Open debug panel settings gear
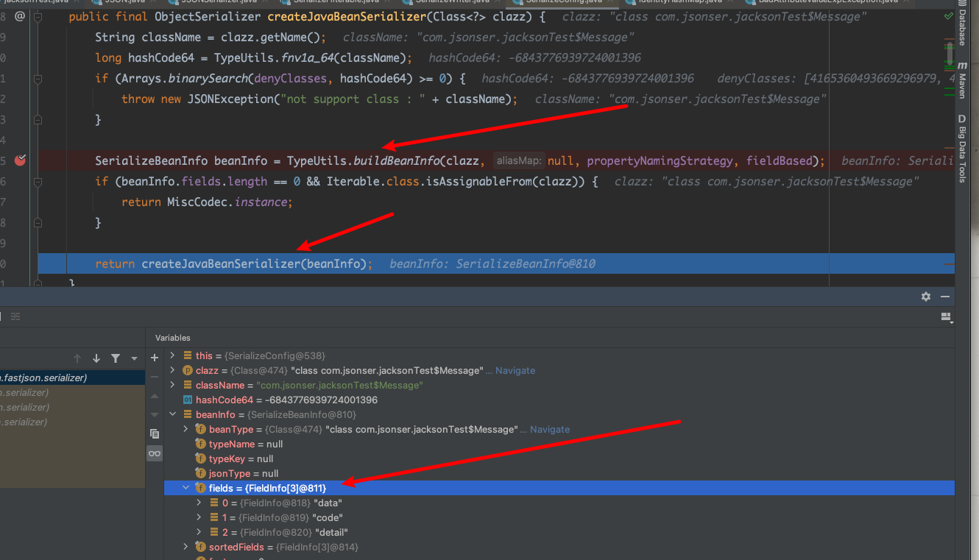The width and height of the screenshot is (979, 560). pyautogui.click(x=926, y=297)
